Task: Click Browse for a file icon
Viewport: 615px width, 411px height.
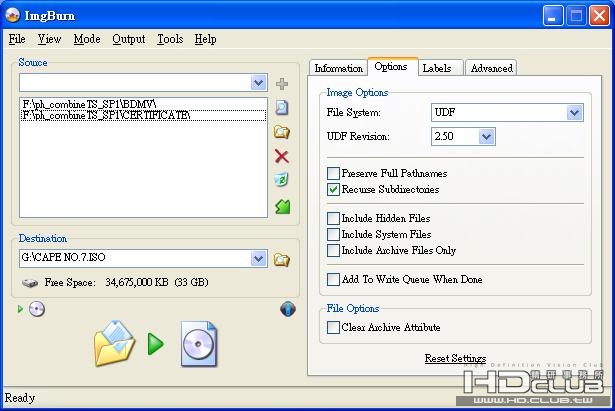Action: pyautogui.click(x=282, y=107)
